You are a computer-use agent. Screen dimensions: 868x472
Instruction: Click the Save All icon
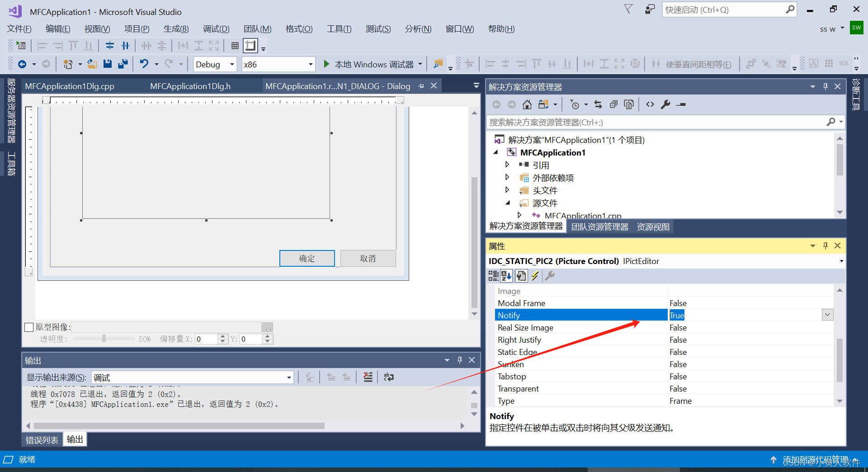pyautogui.click(x=123, y=64)
